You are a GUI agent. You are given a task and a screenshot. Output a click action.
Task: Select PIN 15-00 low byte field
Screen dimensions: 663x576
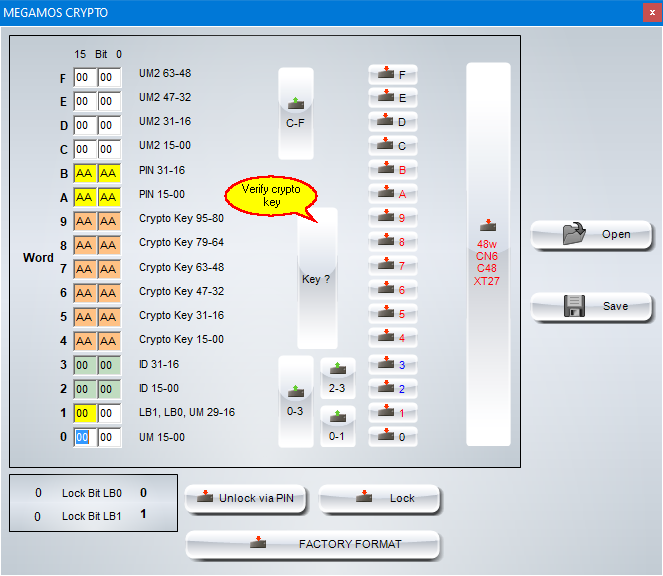pyautogui.click(x=110, y=197)
